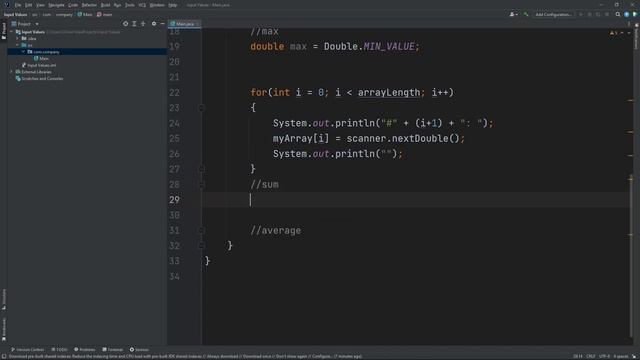Open the Refactor menu

tap(89, 5)
